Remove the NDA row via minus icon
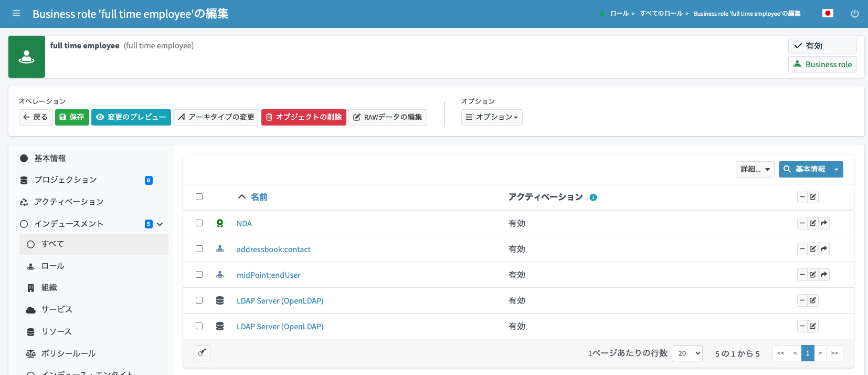The image size is (868, 375). [802, 223]
